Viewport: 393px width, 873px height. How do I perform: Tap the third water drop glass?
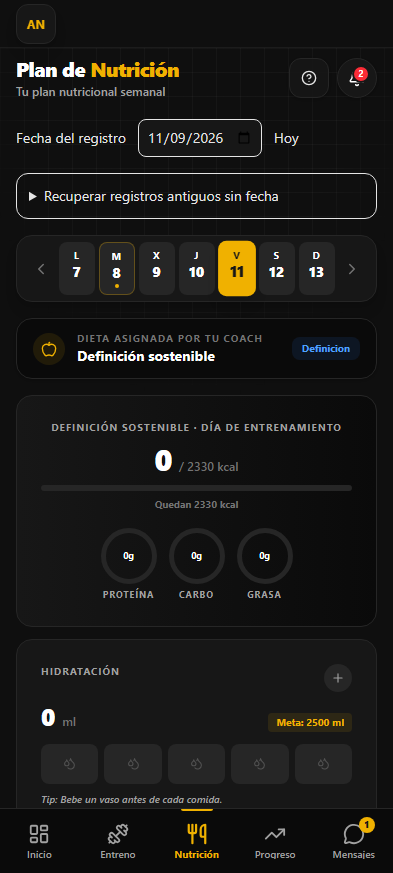[196, 764]
